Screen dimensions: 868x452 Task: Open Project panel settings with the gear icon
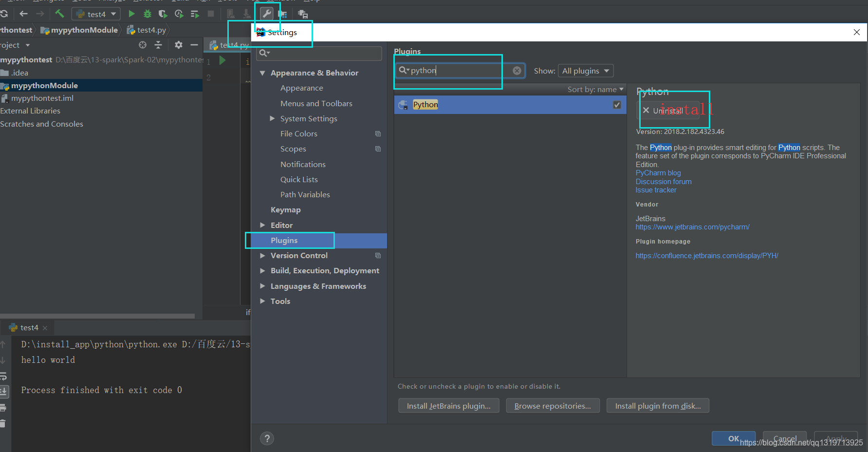(179, 45)
